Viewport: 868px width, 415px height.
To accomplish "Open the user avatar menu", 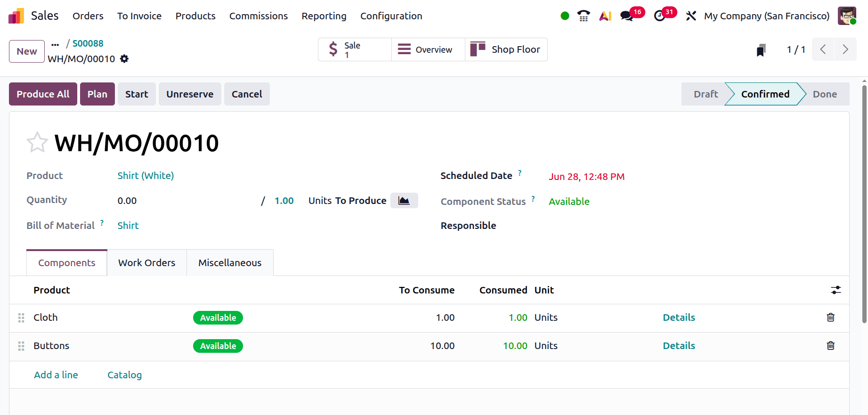I will [x=847, y=16].
